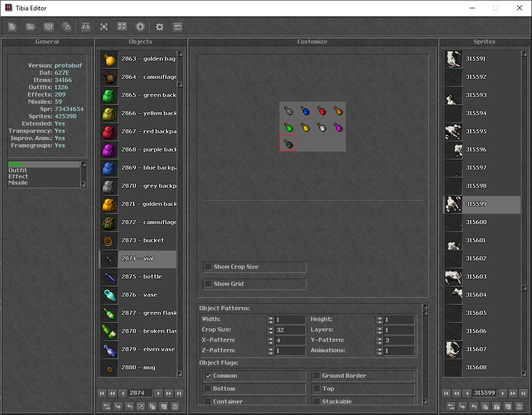Click the duplicate squares icon under Objects

pos(152,407)
